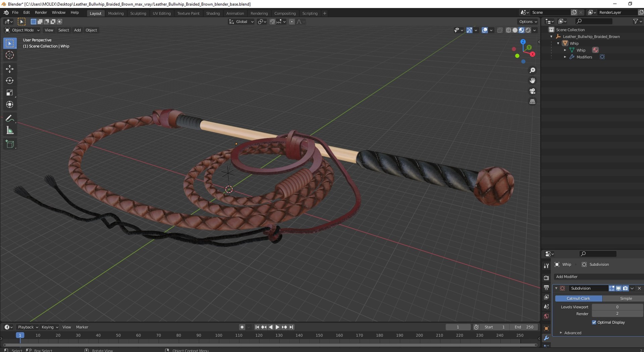Open the Playback popover in timeline
644x352 pixels.
pyautogui.click(x=28, y=327)
